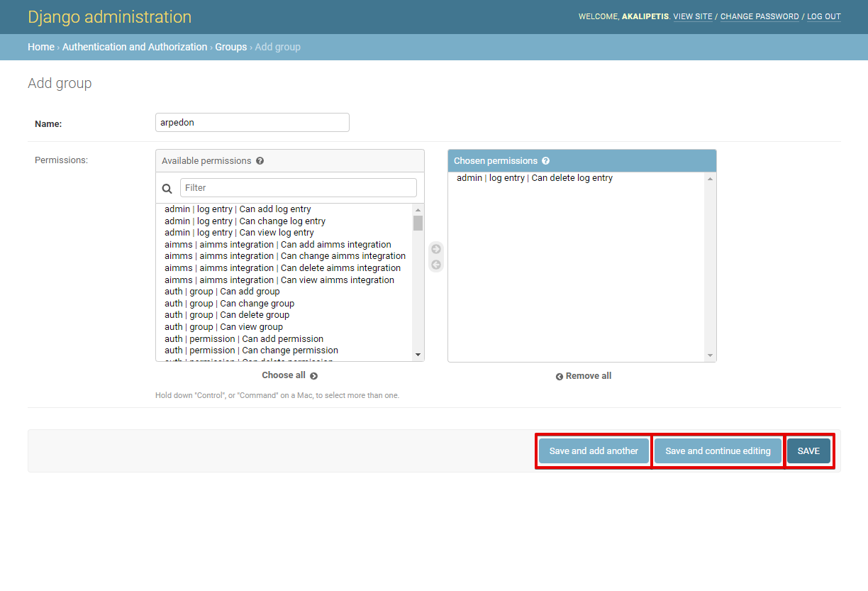Open the CHANGE PASSWORD link

coord(759,16)
